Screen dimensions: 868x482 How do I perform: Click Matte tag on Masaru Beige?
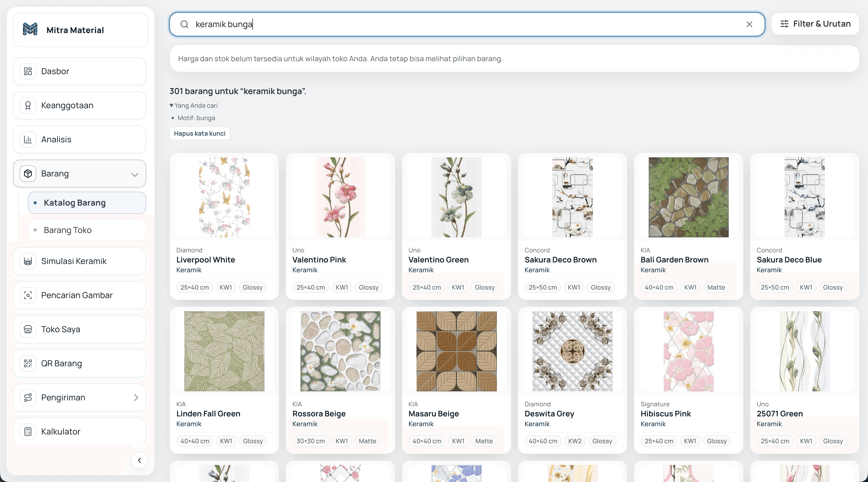[484, 441]
